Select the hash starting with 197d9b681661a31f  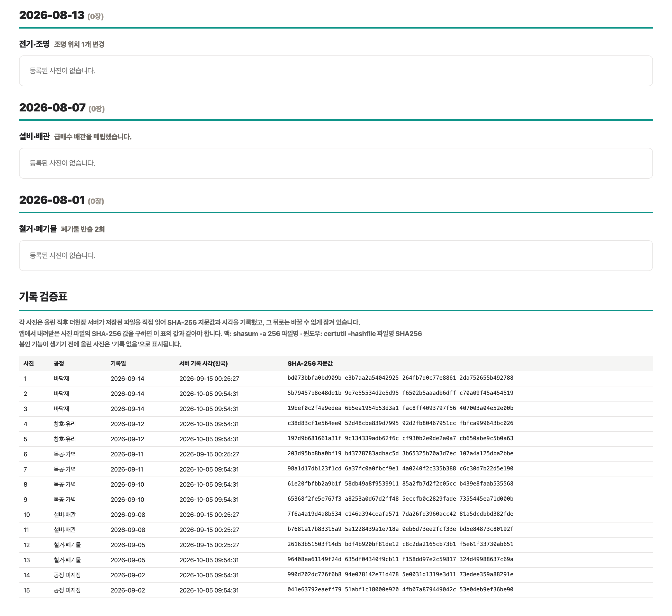click(x=400, y=438)
